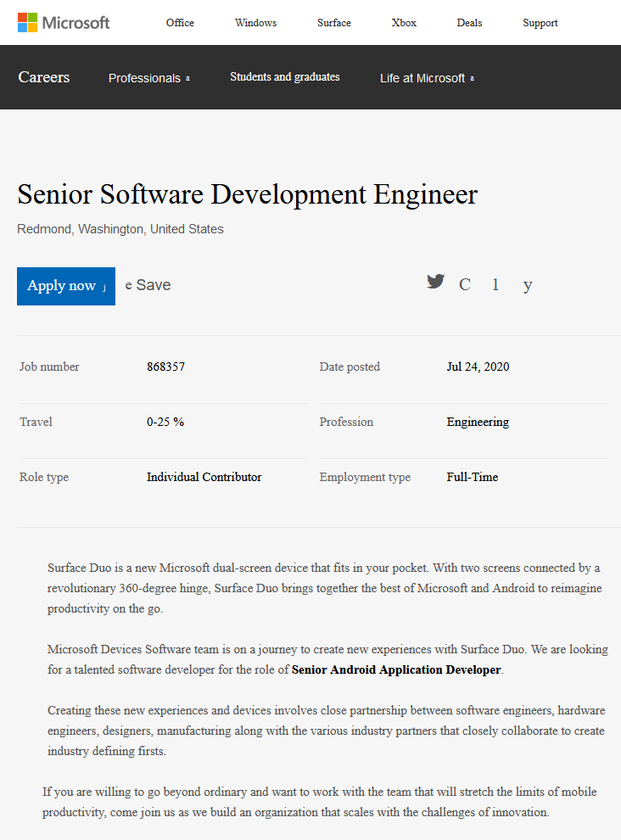Go to the Careers home link
The image size is (621, 840).
pos(44,77)
